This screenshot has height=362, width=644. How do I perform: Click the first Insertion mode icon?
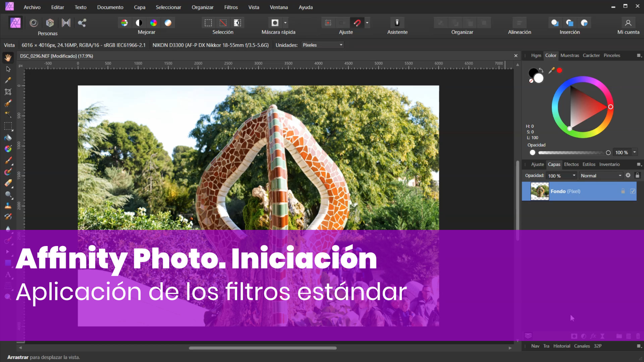tap(555, 23)
